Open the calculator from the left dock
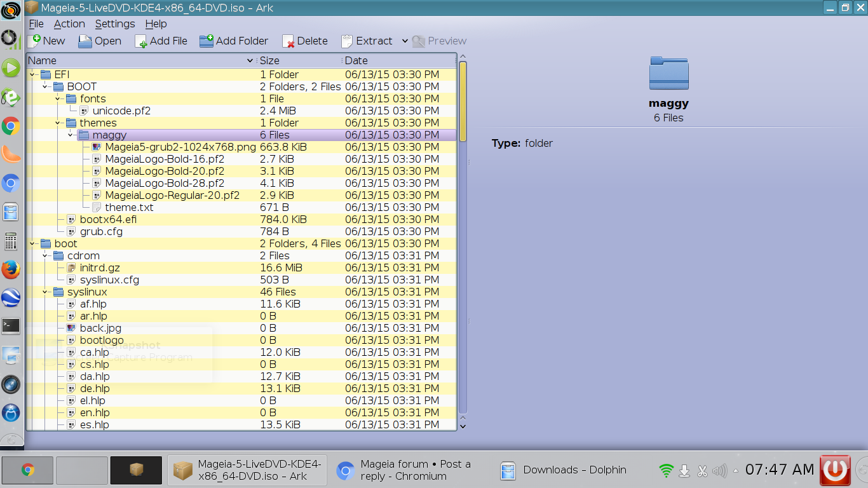 11,241
